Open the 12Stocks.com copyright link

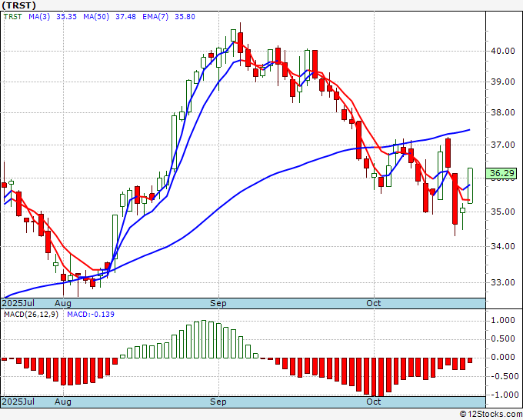(491, 415)
